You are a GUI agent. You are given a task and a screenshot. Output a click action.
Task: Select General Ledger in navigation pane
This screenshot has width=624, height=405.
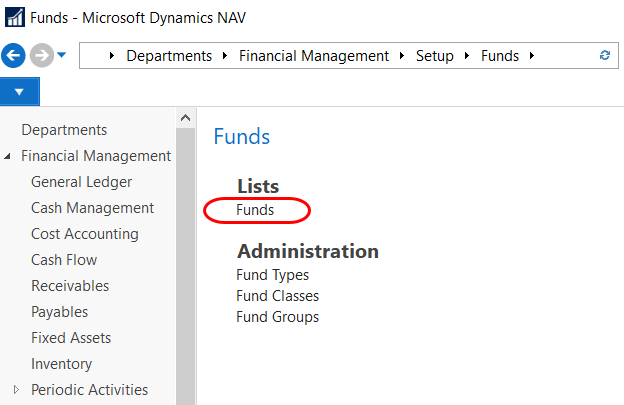[81, 182]
